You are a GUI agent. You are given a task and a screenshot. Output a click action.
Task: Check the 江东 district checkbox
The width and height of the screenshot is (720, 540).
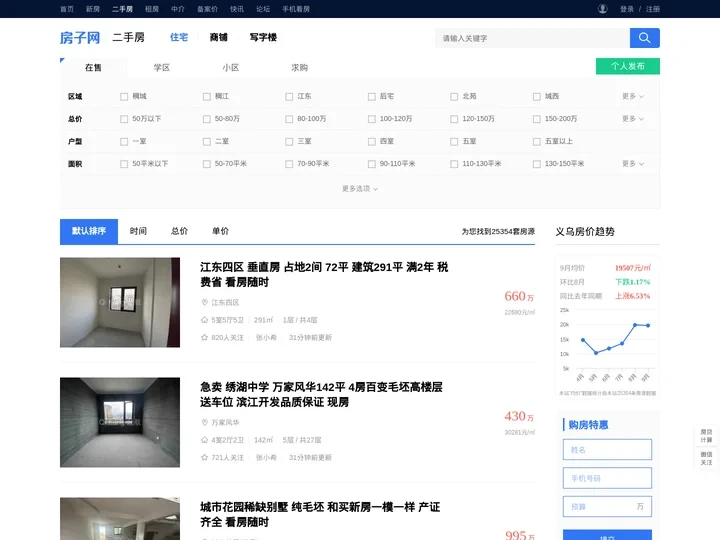(x=289, y=96)
